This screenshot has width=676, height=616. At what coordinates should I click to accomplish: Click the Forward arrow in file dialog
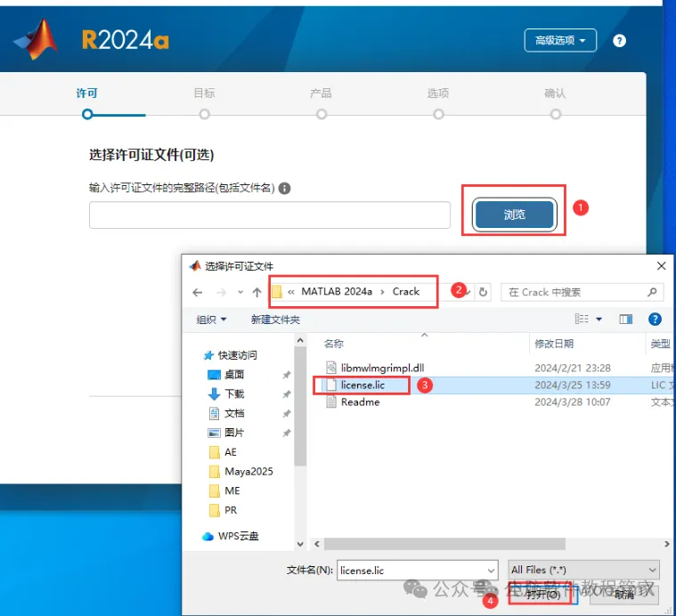(x=221, y=293)
